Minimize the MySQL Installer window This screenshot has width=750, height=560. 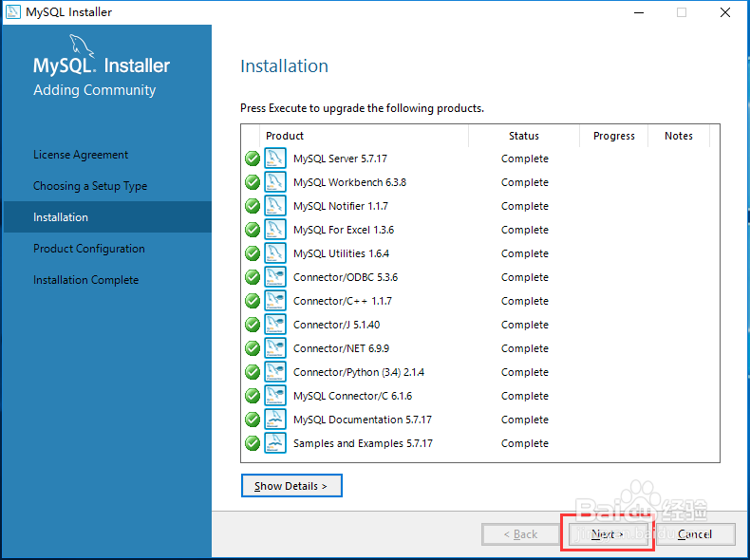pyautogui.click(x=639, y=12)
